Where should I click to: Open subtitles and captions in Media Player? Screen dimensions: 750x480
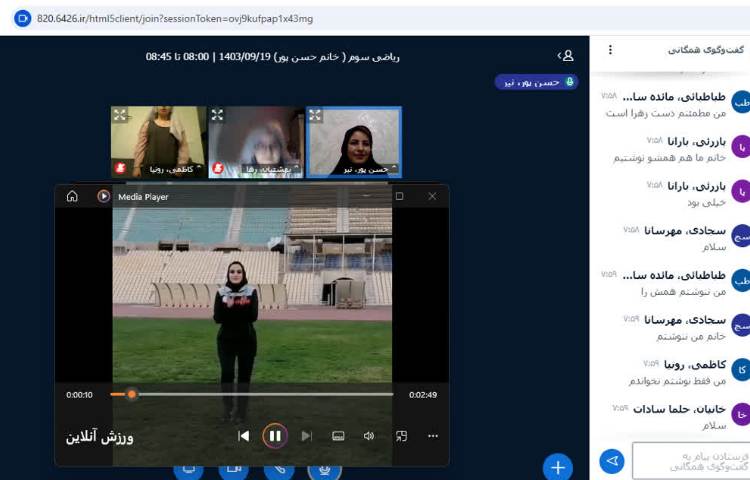(x=338, y=436)
